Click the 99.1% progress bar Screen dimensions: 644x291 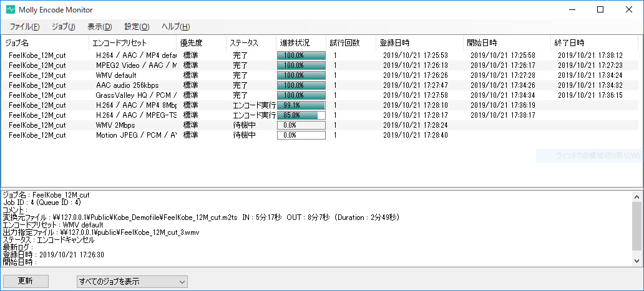click(301, 105)
